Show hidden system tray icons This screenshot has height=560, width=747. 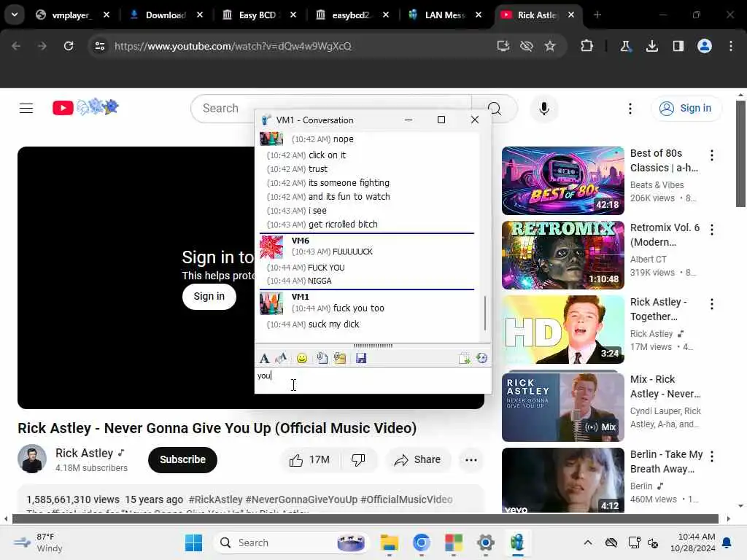(588, 542)
